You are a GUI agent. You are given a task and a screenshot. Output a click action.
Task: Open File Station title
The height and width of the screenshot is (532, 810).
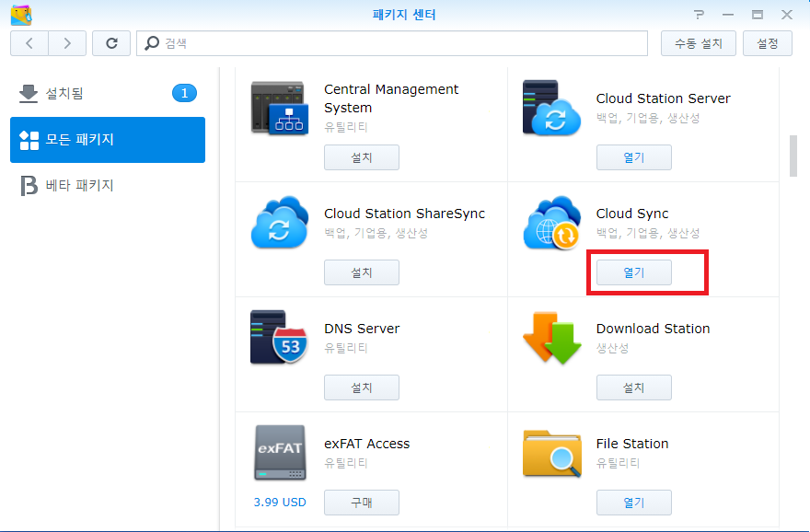tap(632, 445)
